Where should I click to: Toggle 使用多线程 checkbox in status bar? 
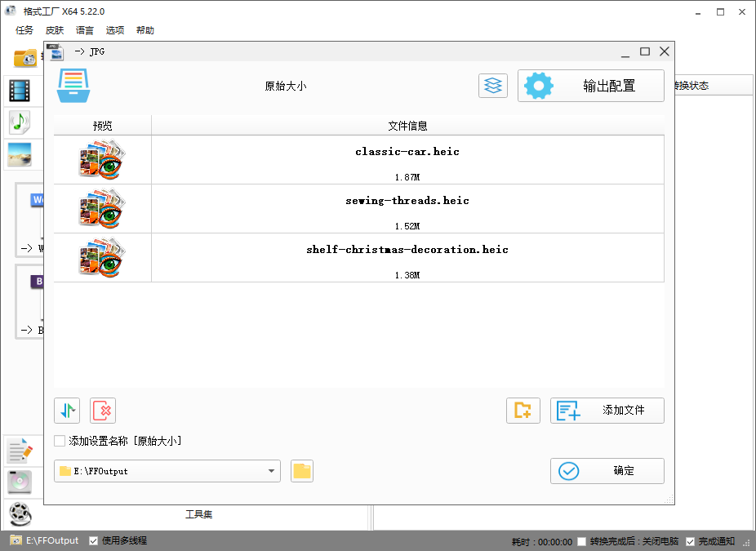click(94, 541)
